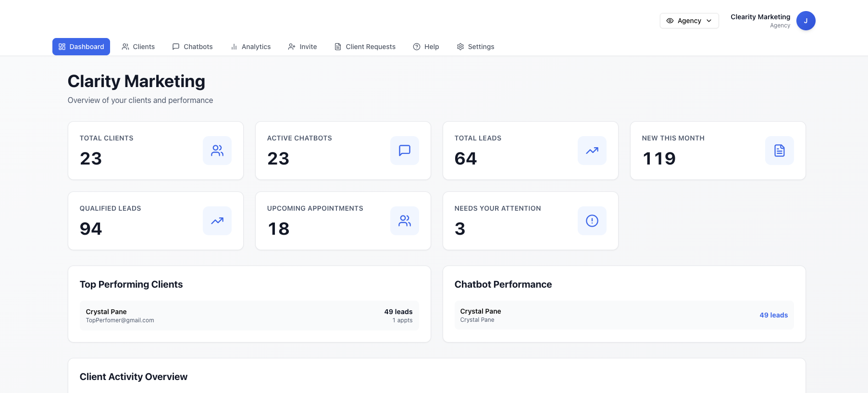868x393 pixels.
Task: Click the Top Performing Clients heading
Action: point(131,284)
